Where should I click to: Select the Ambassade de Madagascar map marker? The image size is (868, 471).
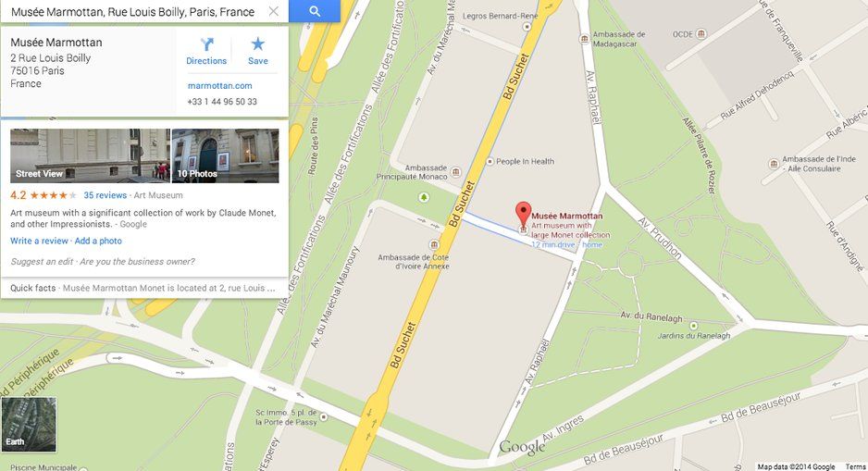click(584, 39)
